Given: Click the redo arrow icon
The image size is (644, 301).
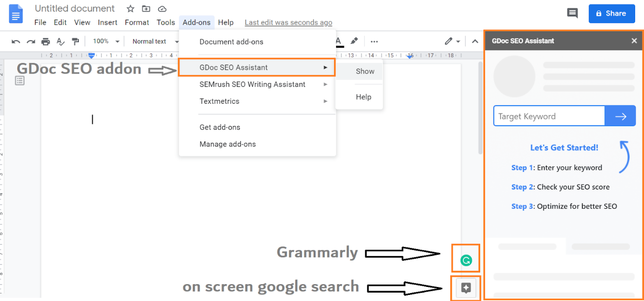Looking at the screenshot, I should tap(31, 42).
